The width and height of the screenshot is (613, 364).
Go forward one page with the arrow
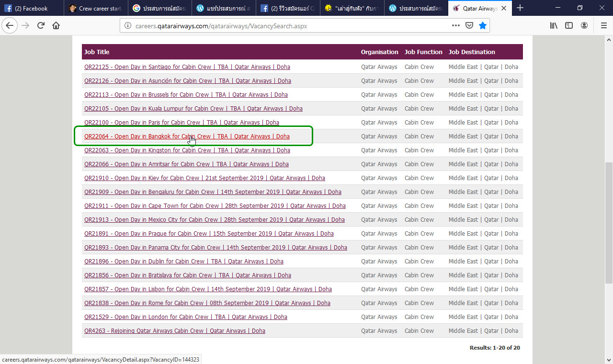click(25, 26)
